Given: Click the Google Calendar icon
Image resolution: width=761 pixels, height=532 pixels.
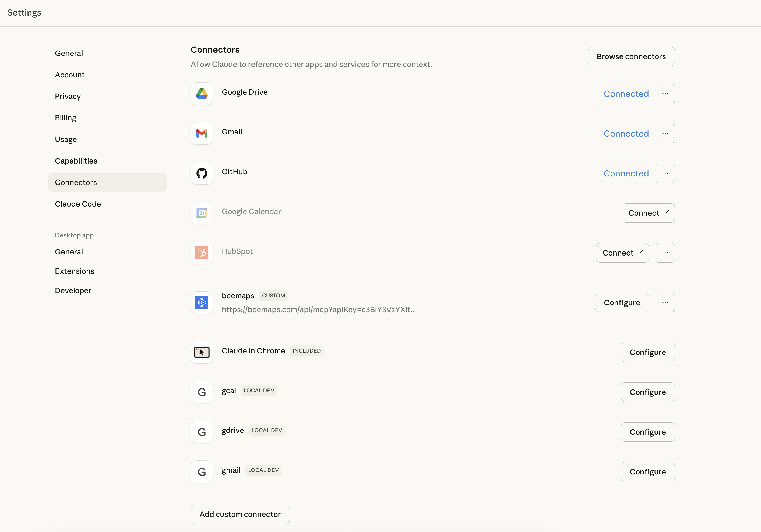Looking at the screenshot, I should coord(202,213).
